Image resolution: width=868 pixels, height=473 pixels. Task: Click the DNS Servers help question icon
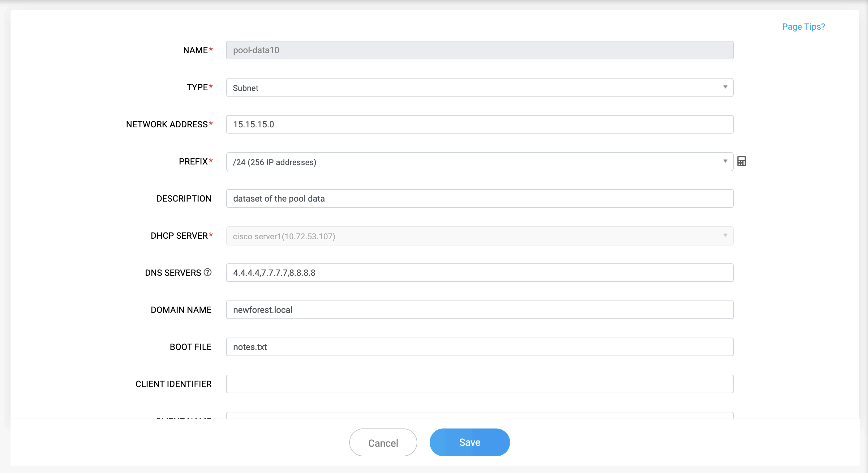pos(208,272)
